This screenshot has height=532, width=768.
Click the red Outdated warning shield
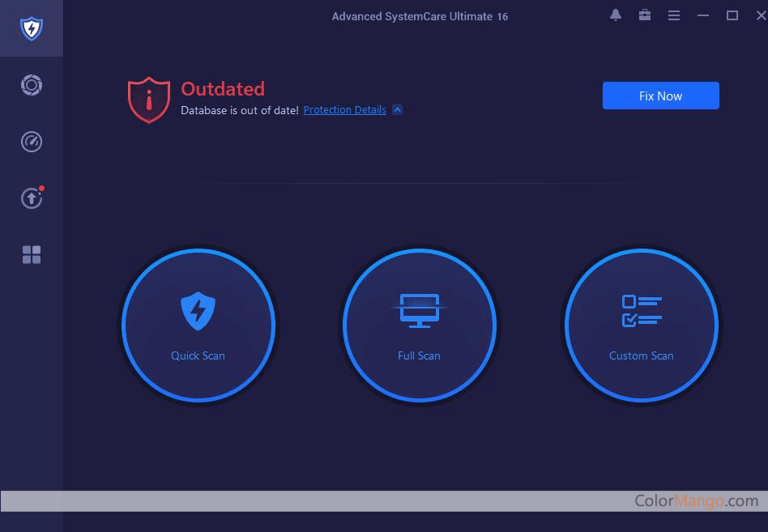click(x=149, y=100)
